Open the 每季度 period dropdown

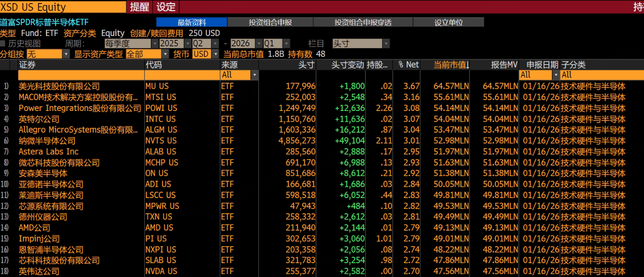[x=155, y=43]
